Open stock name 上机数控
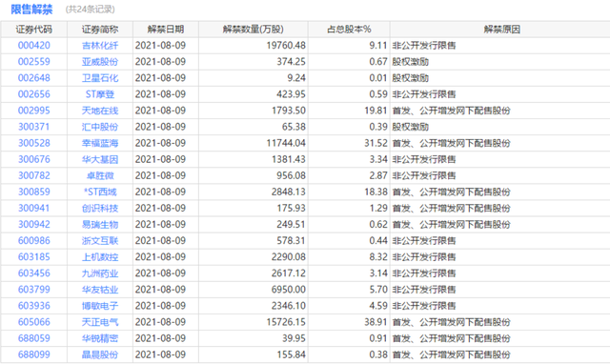 coord(100,257)
